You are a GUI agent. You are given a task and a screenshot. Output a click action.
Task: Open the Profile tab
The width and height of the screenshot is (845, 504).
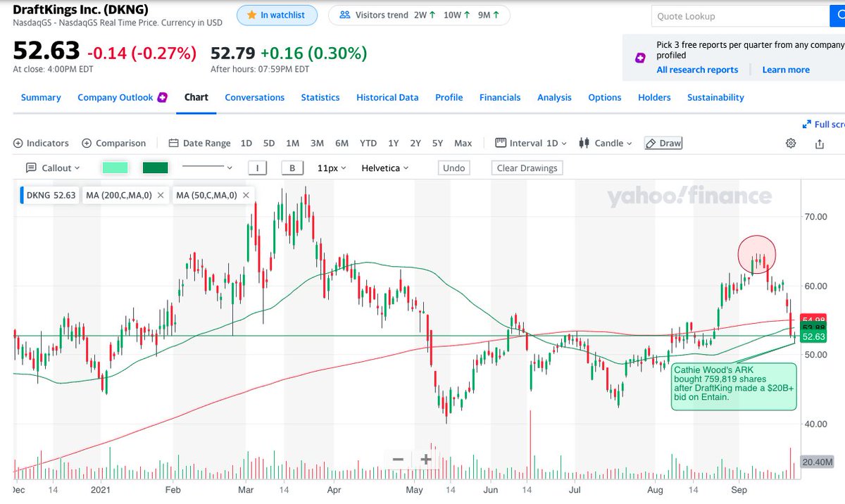point(449,97)
